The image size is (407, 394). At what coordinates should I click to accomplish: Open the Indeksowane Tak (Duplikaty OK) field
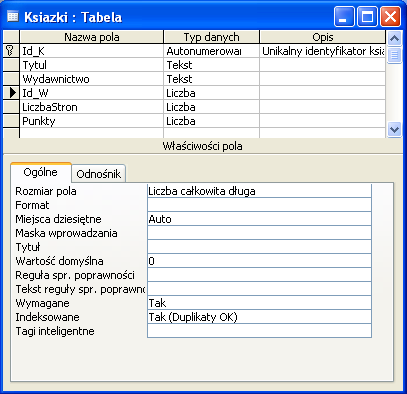tap(259, 317)
